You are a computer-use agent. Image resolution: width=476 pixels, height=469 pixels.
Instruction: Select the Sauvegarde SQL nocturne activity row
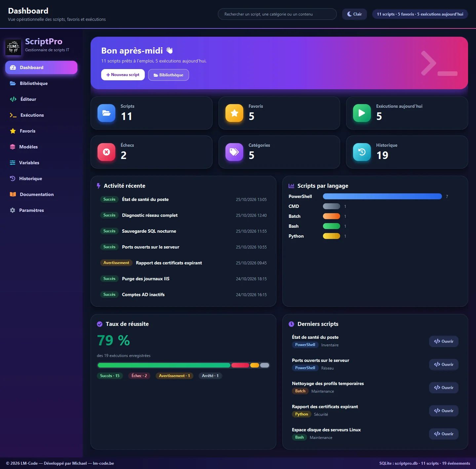point(183,231)
